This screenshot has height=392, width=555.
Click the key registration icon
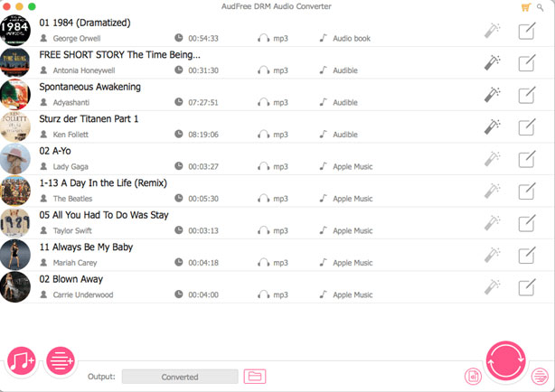[541, 7]
